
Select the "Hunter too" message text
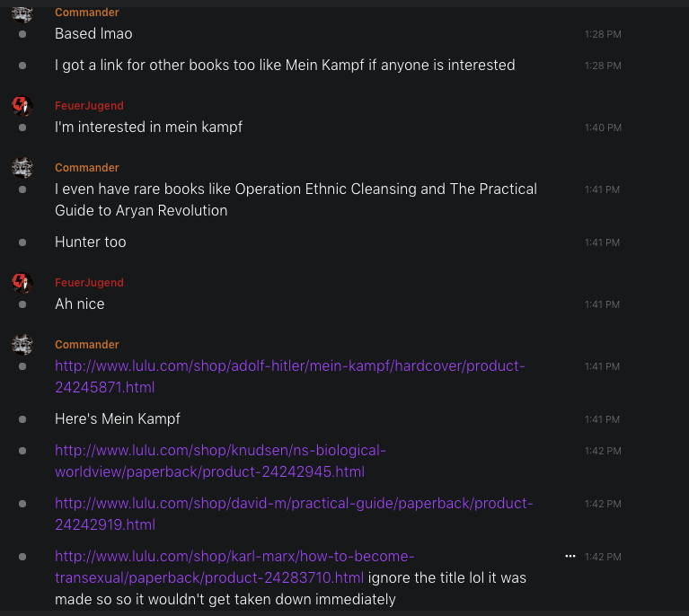pyautogui.click(x=91, y=242)
